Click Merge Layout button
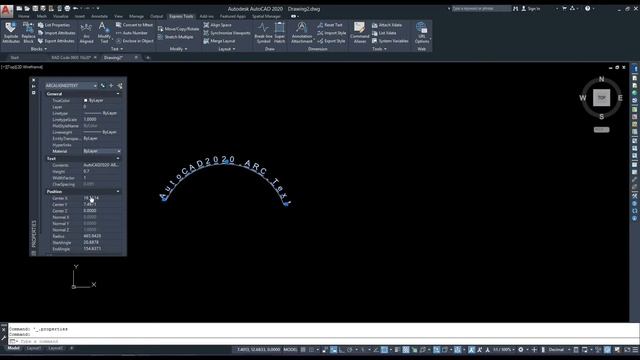The image size is (640, 360). (x=219, y=41)
